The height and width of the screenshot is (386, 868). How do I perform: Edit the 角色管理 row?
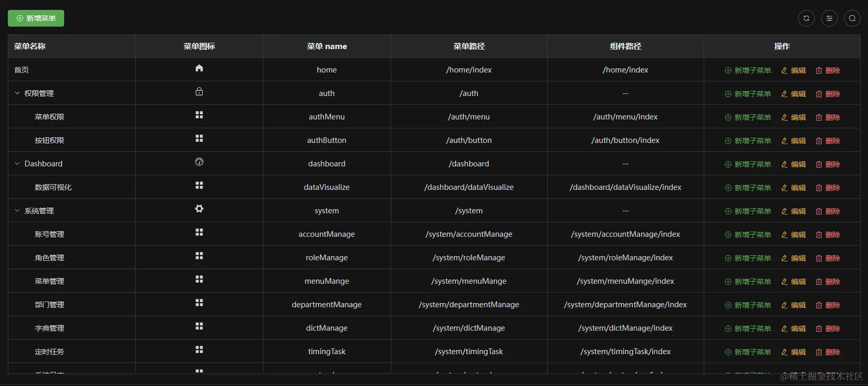[793, 258]
